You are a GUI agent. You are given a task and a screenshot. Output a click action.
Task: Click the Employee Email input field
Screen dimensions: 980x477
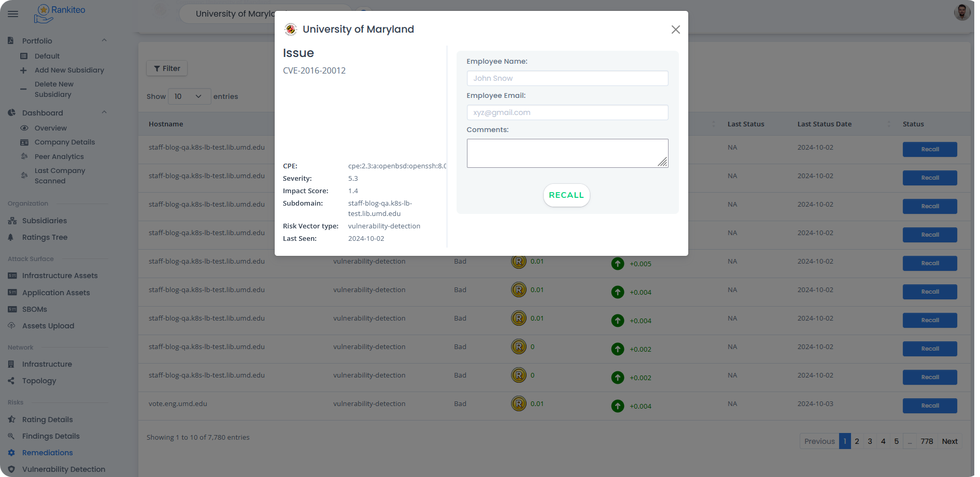coord(567,112)
